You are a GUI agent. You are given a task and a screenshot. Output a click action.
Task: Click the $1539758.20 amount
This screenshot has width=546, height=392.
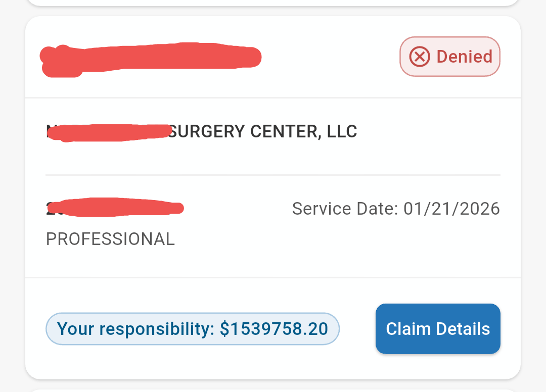(274, 329)
